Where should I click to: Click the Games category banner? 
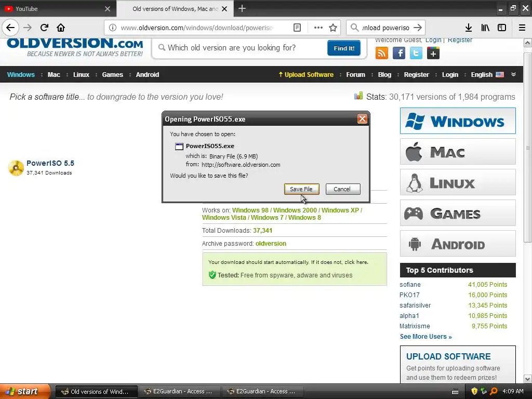[458, 213]
